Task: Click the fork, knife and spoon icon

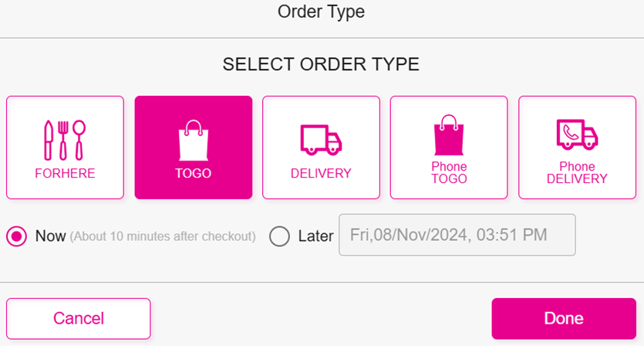Action: click(x=65, y=140)
